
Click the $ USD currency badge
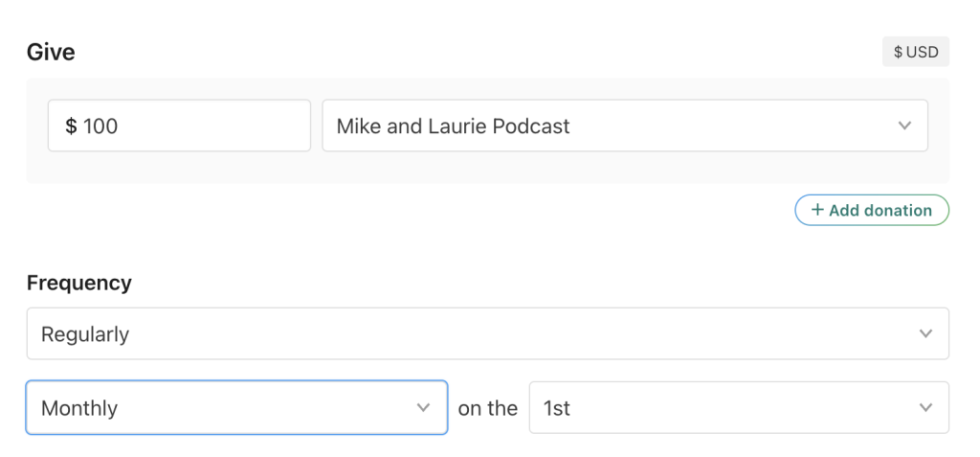916,52
